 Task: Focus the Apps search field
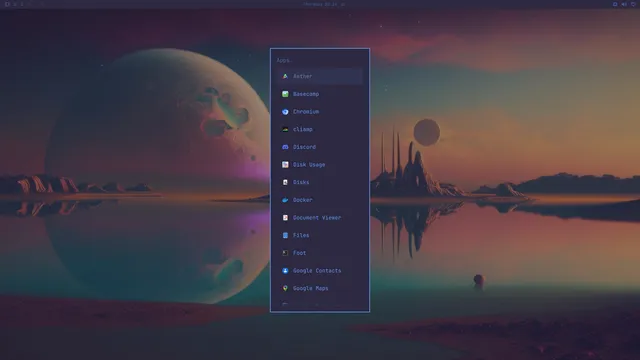320,60
